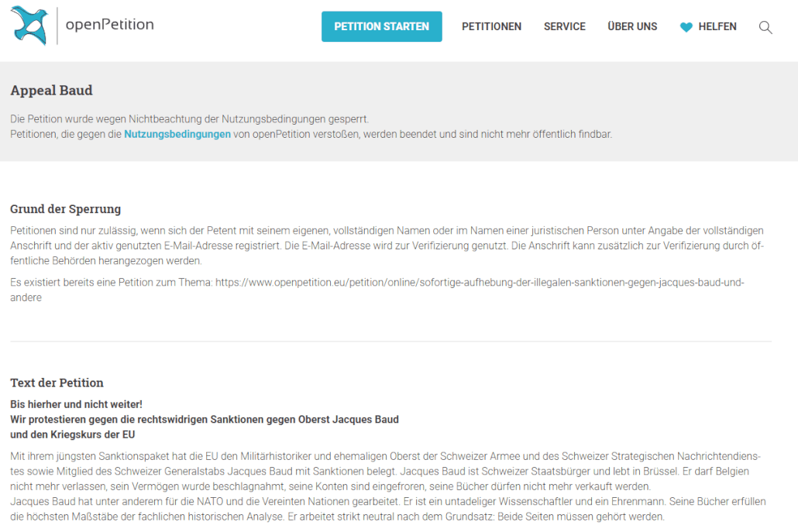Screen dimensions: 798x532
Task: Select the Über uns menu item
Action: pyautogui.click(x=632, y=26)
